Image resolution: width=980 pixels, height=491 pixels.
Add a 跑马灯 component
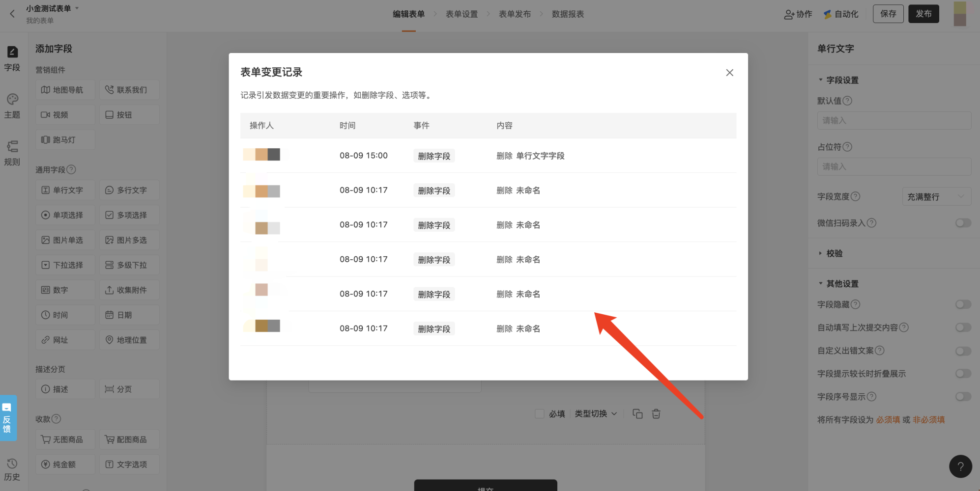tap(65, 140)
